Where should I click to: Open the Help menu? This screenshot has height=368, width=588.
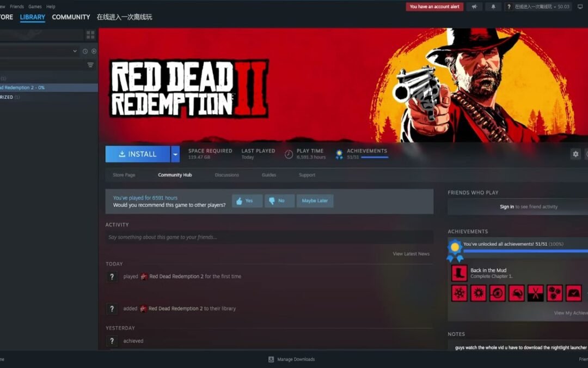point(51,7)
